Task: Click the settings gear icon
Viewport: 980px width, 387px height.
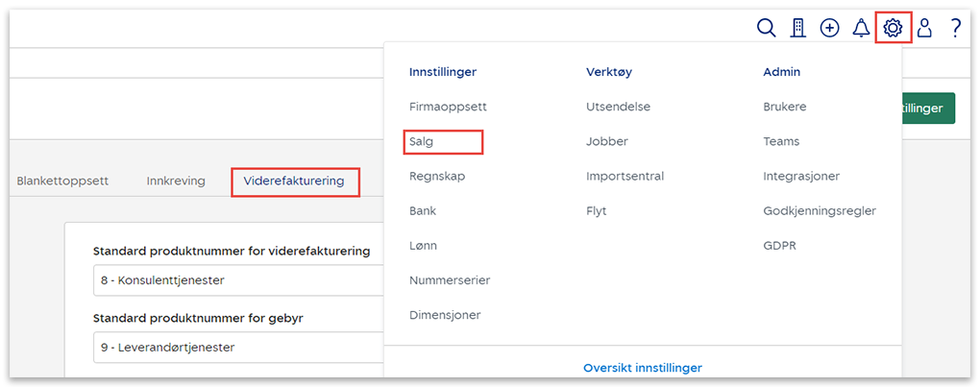Action: tap(893, 29)
